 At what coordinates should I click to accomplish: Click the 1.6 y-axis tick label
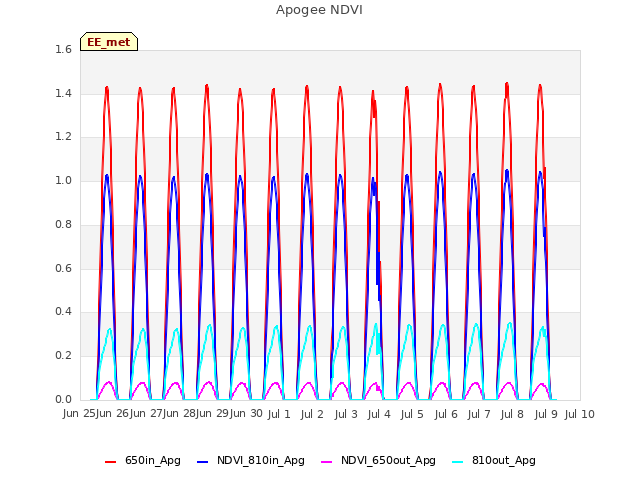(x=63, y=49)
